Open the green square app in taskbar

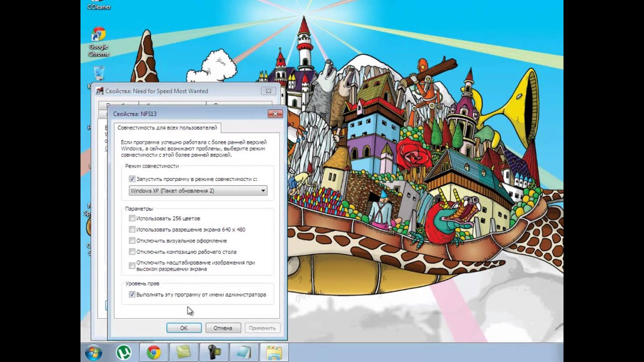click(x=184, y=352)
